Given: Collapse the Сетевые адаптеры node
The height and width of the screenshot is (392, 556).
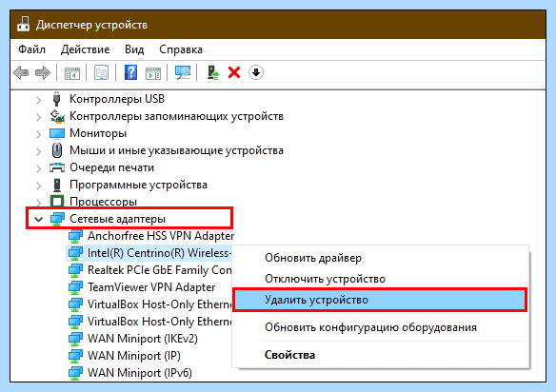Looking at the screenshot, I should (x=38, y=220).
